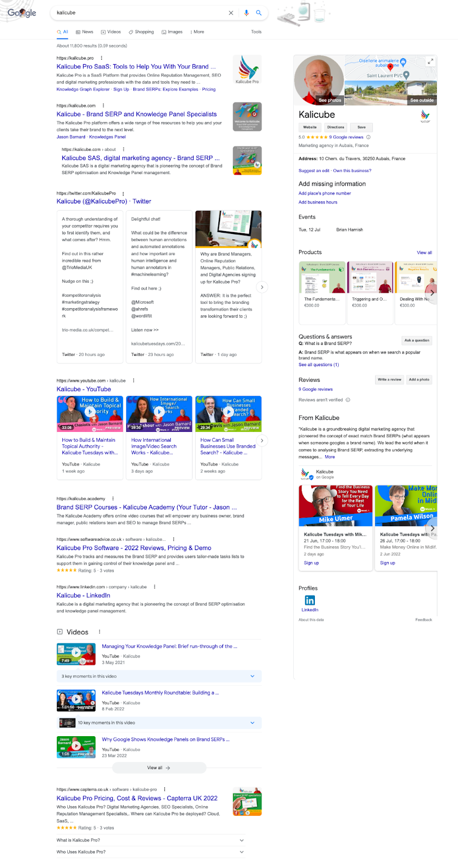Play the How International Image/Video Search video
The height and width of the screenshot is (868, 458).
pyautogui.click(x=159, y=412)
